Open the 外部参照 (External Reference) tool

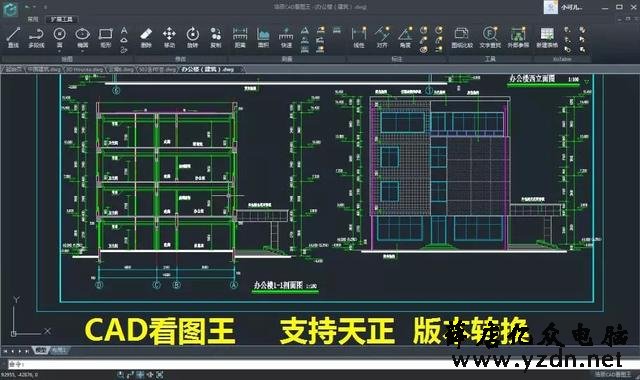click(518, 38)
